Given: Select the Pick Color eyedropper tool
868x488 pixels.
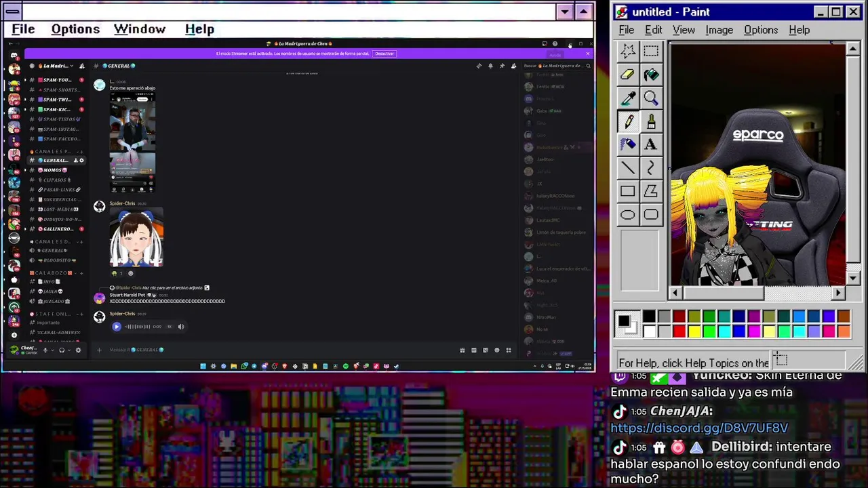Looking at the screenshot, I should [x=628, y=98].
